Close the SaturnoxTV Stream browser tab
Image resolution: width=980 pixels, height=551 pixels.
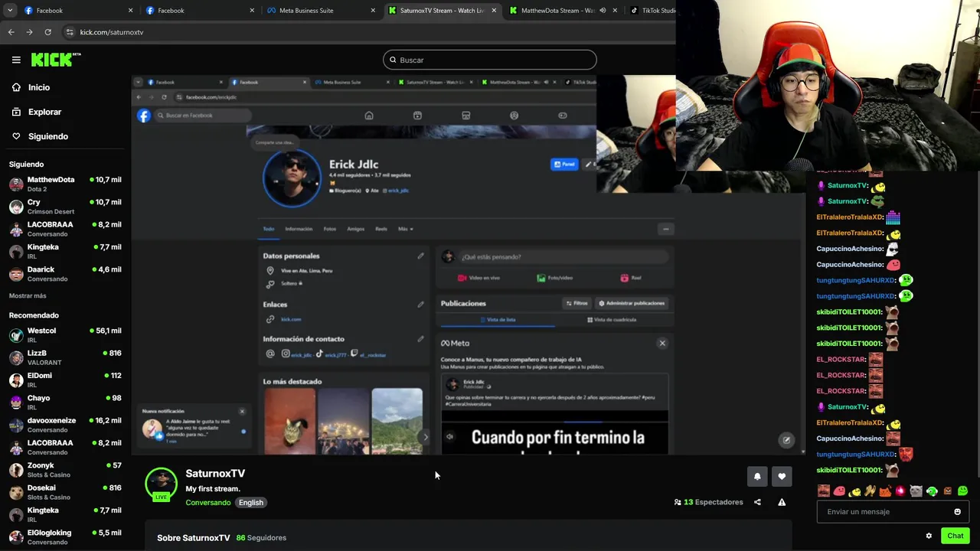pos(494,11)
